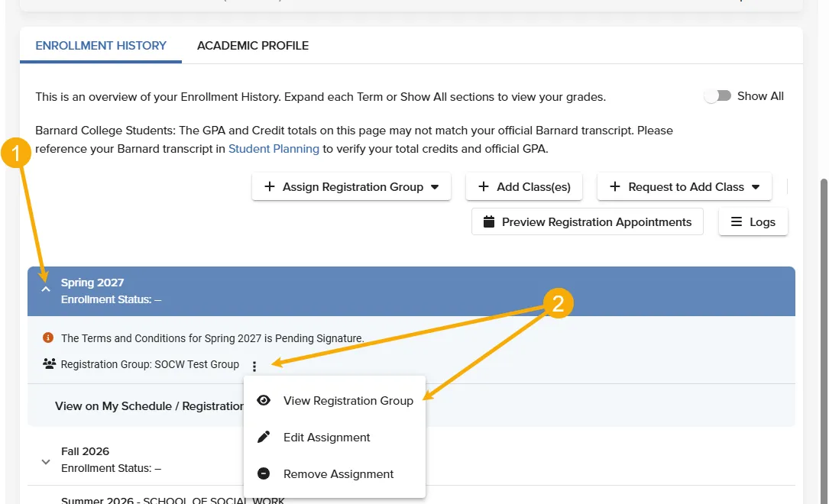Viewport: 829px width, 504px height.
Task: Click the plus icon on Add Class(es)
Action: tap(483, 186)
